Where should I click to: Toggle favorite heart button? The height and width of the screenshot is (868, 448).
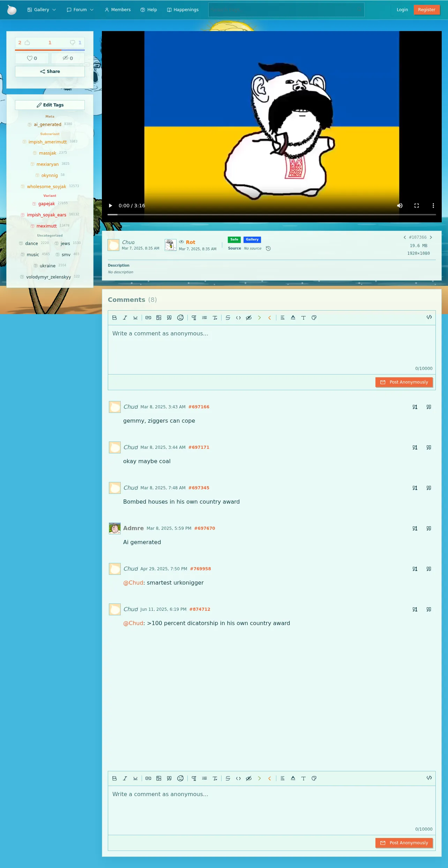click(x=32, y=58)
